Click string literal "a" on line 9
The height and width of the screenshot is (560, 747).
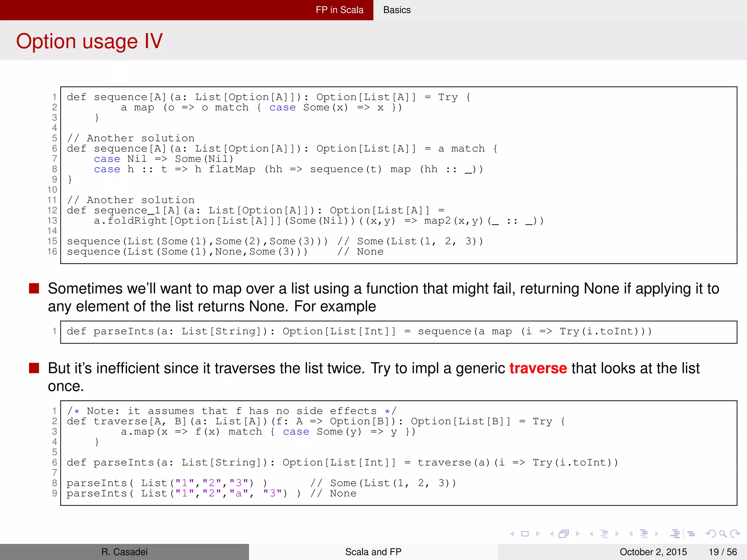pos(239,493)
